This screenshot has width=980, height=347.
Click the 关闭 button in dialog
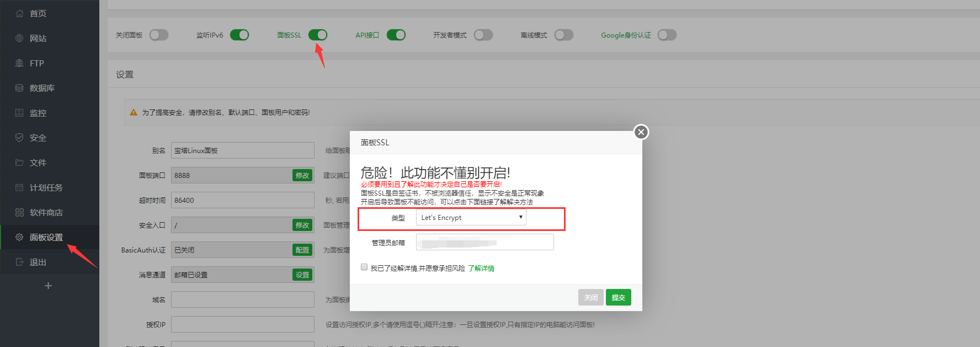click(591, 297)
